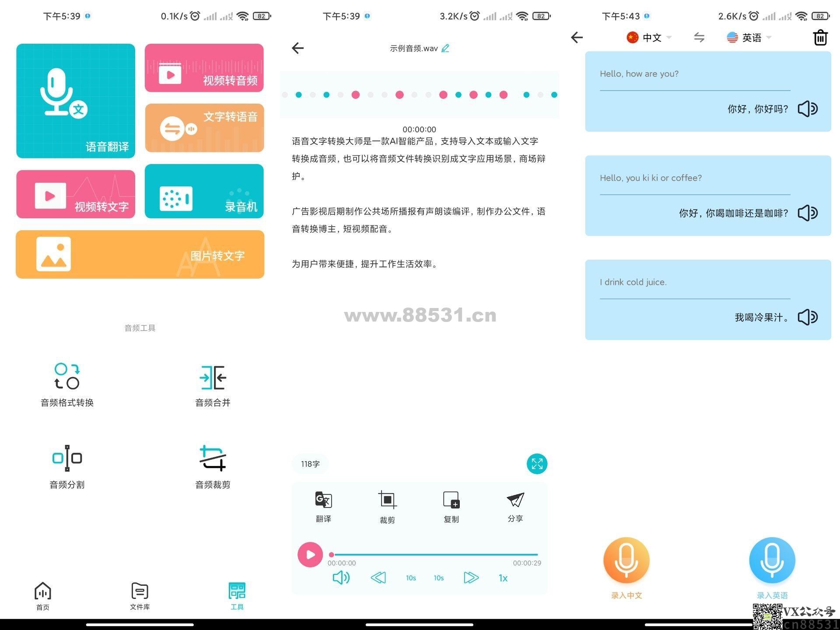Select the 音频裁剪 audio trim tool
Screen dimensions: 840x630
(213, 467)
